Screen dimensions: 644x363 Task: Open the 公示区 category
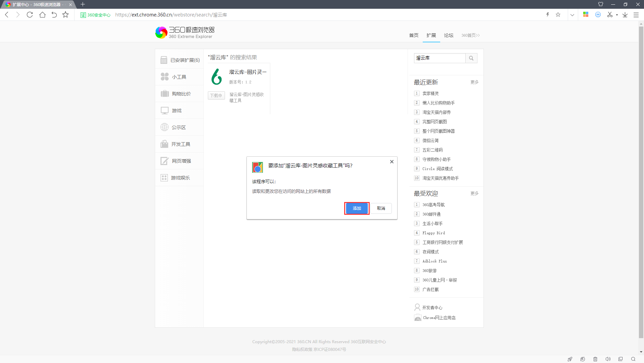pyautogui.click(x=180, y=127)
